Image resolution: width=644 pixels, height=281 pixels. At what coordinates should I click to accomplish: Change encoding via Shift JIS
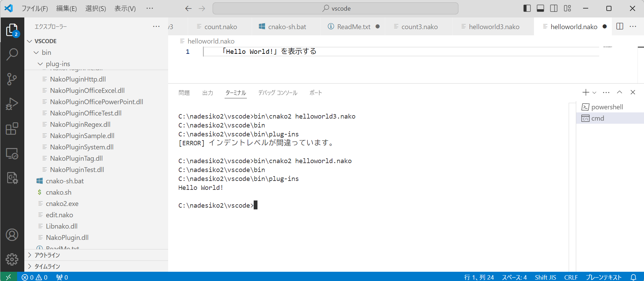(545, 277)
